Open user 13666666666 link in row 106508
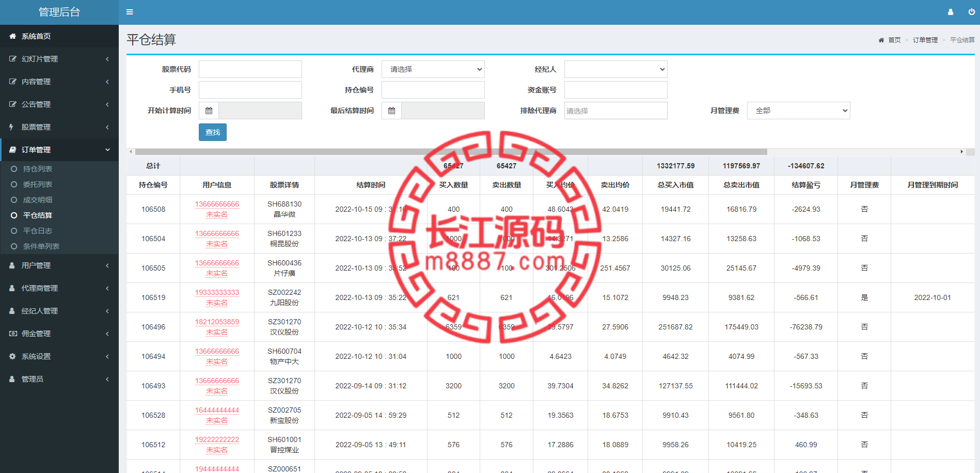The height and width of the screenshot is (473, 980). (x=217, y=204)
